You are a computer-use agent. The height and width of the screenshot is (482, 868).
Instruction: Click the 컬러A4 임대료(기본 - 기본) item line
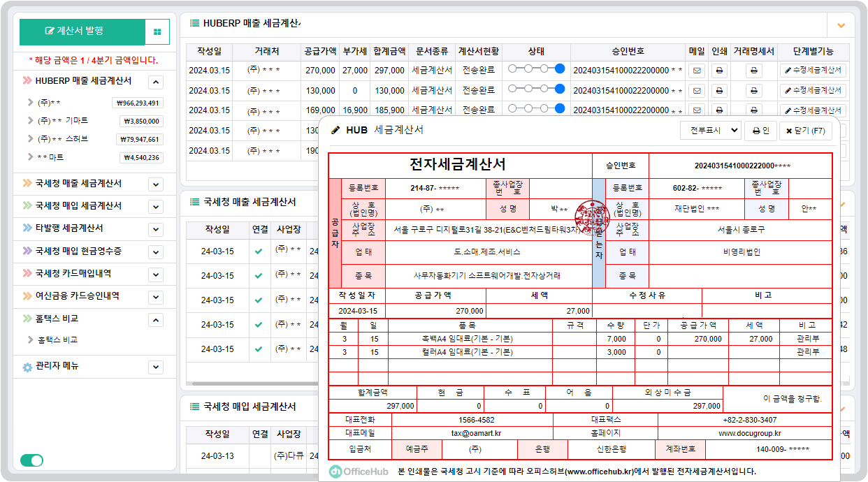(x=467, y=352)
